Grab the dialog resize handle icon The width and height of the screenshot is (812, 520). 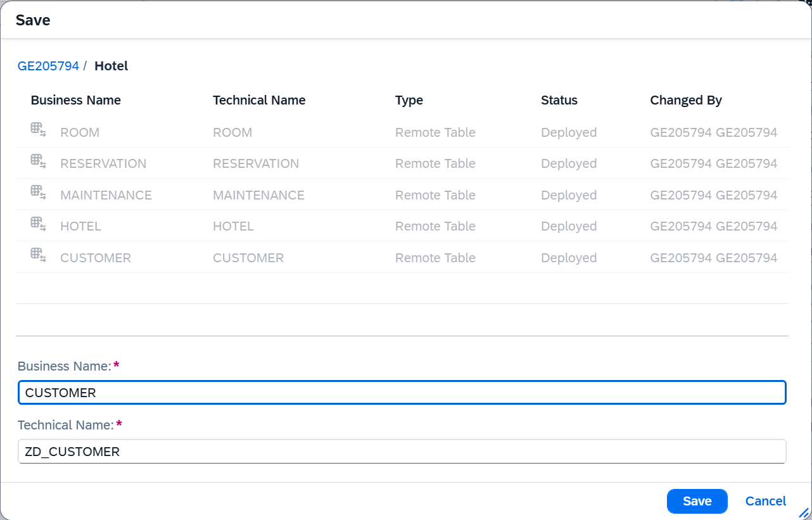(x=804, y=512)
